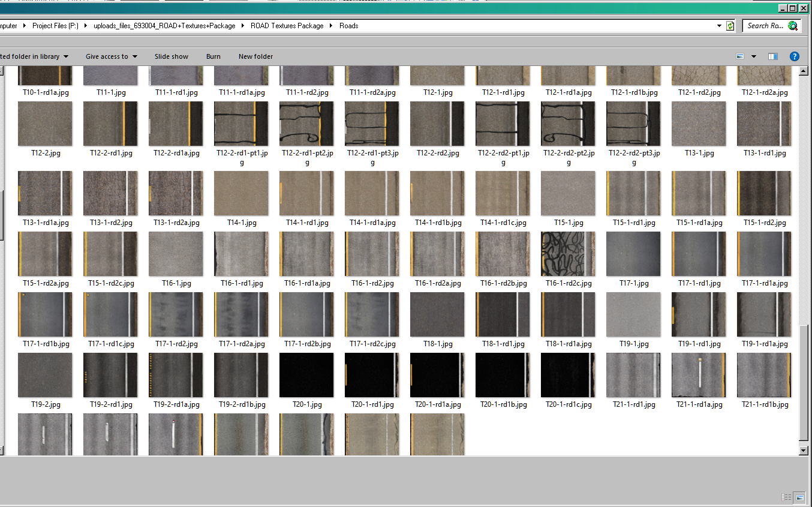Click the file name T19-1.jpg

click(634, 344)
